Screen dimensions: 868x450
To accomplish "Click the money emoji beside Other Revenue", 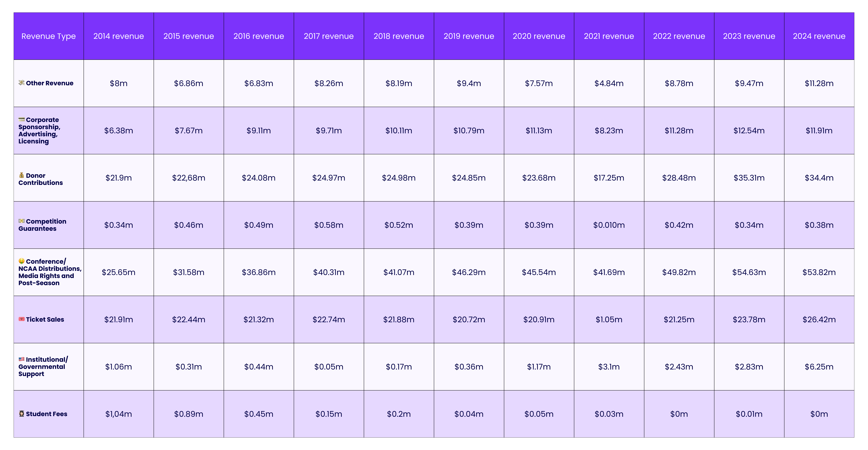I will tap(22, 83).
